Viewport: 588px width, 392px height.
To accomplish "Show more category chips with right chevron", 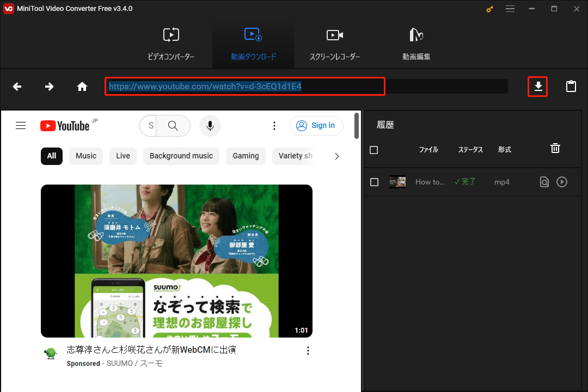I will 337,156.
